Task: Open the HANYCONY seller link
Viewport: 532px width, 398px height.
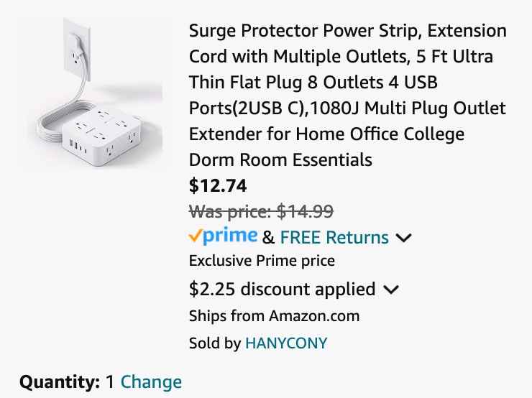Action: coord(286,343)
